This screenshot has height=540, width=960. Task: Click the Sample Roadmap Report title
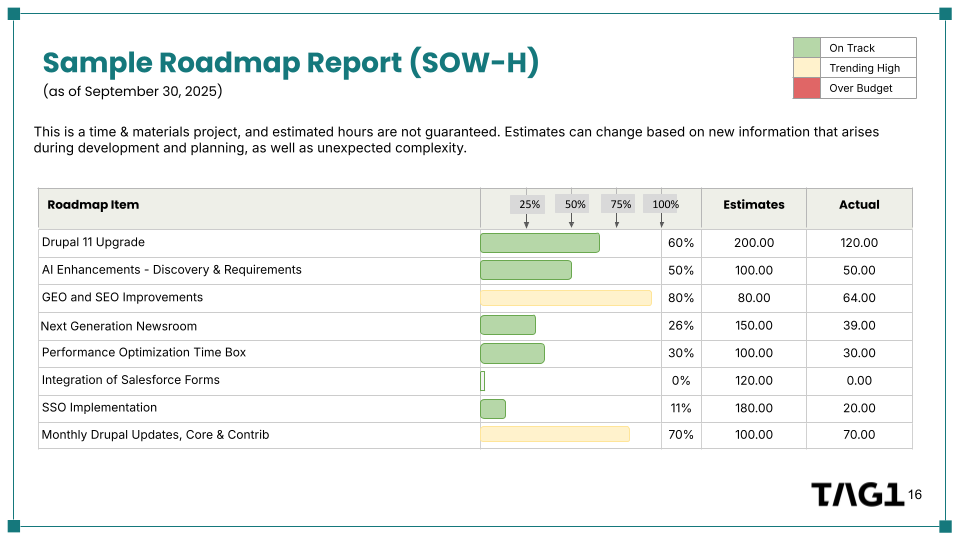pyautogui.click(x=290, y=63)
